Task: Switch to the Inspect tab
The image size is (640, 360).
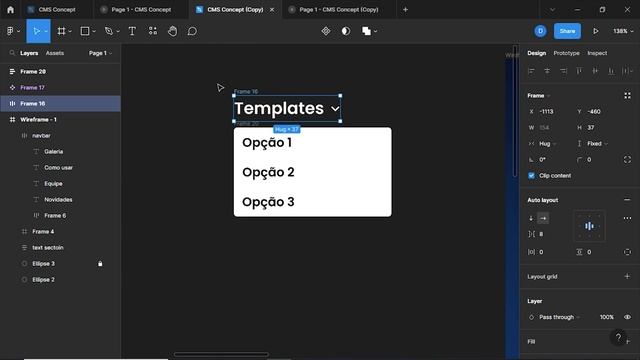Action: (597, 53)
